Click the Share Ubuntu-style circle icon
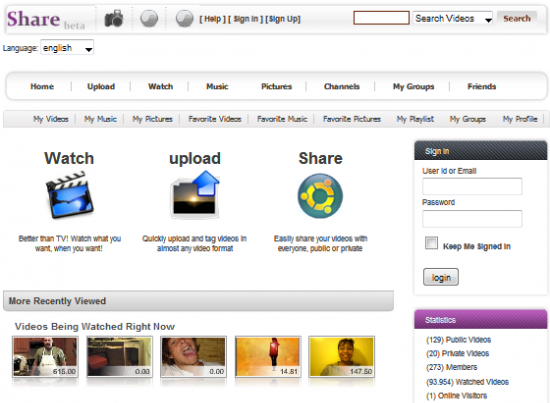Screen dimensions: 550x403 (320, 196)
